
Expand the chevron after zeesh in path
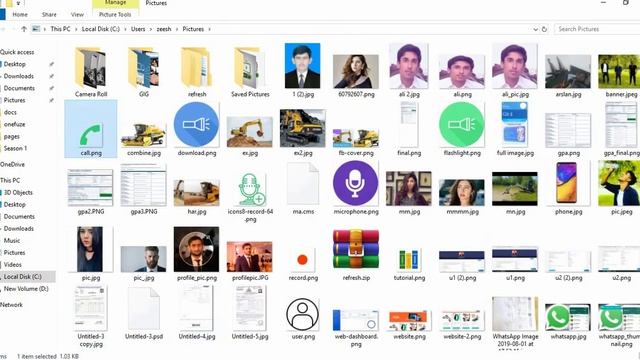click(177, 29)
